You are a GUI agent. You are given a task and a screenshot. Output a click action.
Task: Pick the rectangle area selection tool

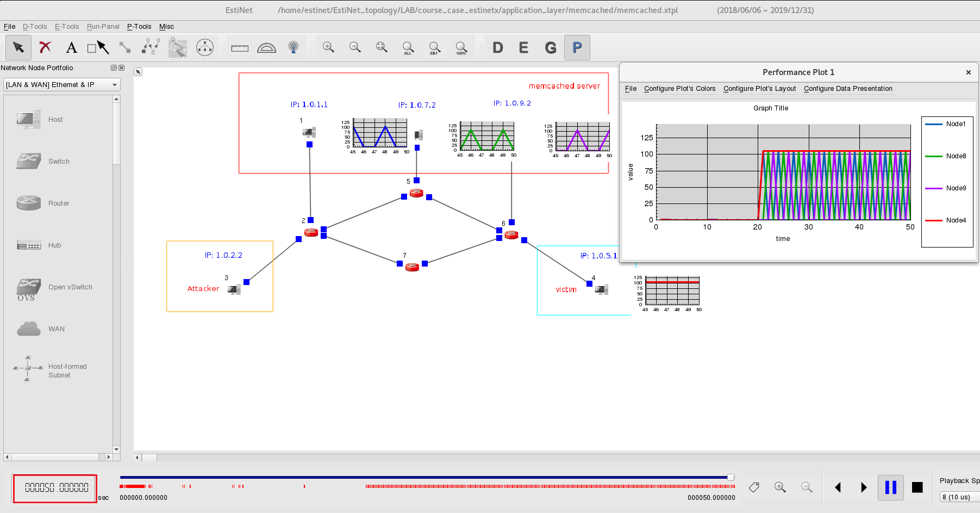pyautogui.click(x=98, y=47)
